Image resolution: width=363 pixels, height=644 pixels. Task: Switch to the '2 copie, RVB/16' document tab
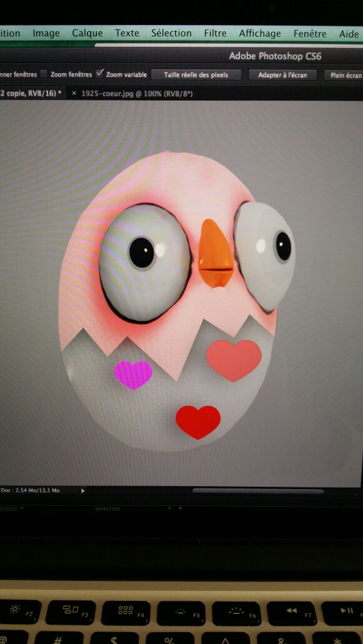pos(31,93)
